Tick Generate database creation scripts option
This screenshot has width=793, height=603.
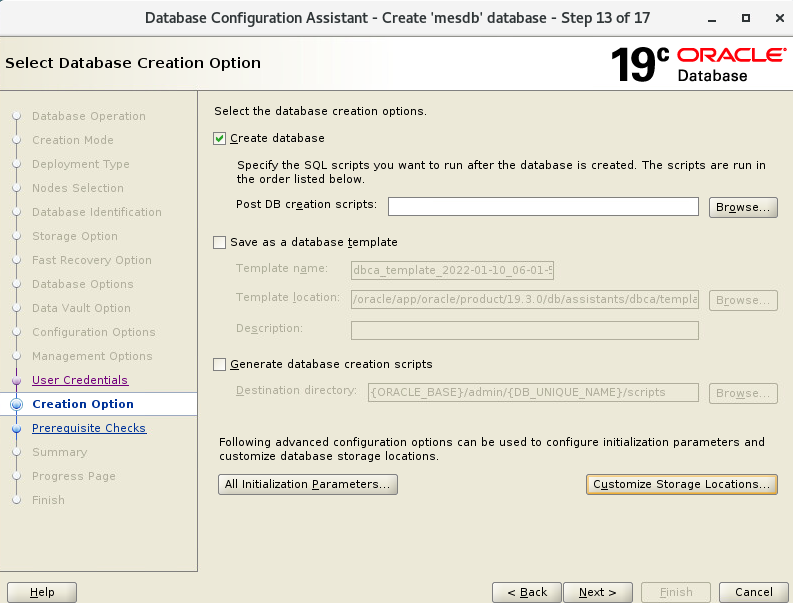pyautogui.click(x=220, y=364)
